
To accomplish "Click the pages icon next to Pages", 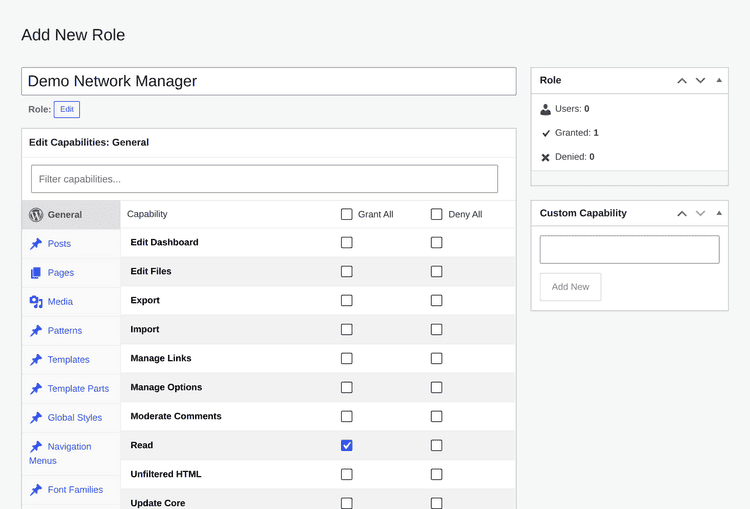I will coord(36,273).
